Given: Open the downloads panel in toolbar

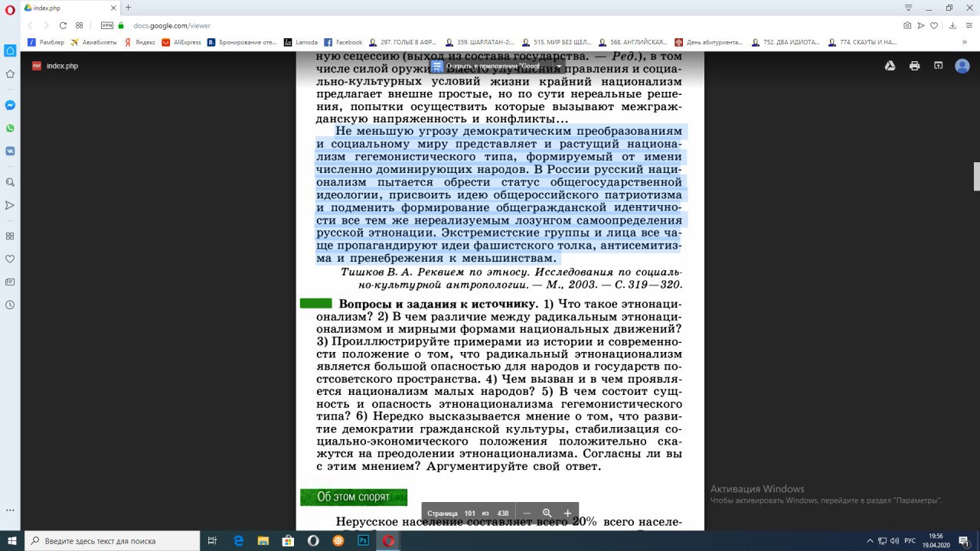Looking at the screenshot, I should pos(952,25).
